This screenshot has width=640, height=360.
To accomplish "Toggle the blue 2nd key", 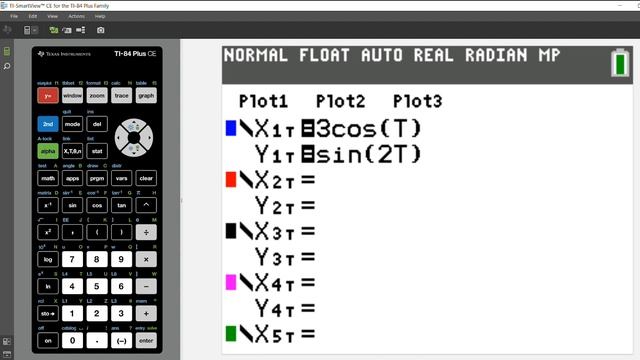I will (48, 124).
